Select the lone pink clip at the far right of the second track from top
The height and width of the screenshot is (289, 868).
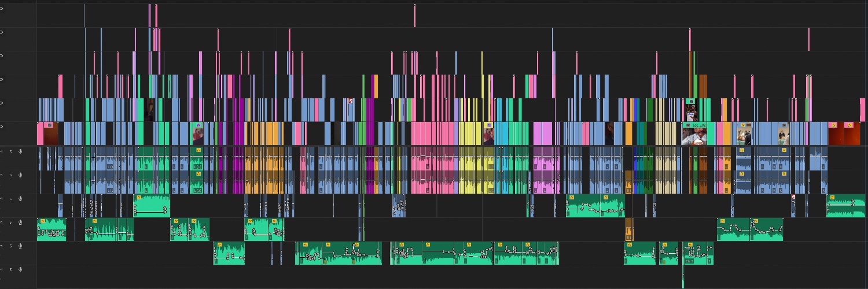[809, 39]
